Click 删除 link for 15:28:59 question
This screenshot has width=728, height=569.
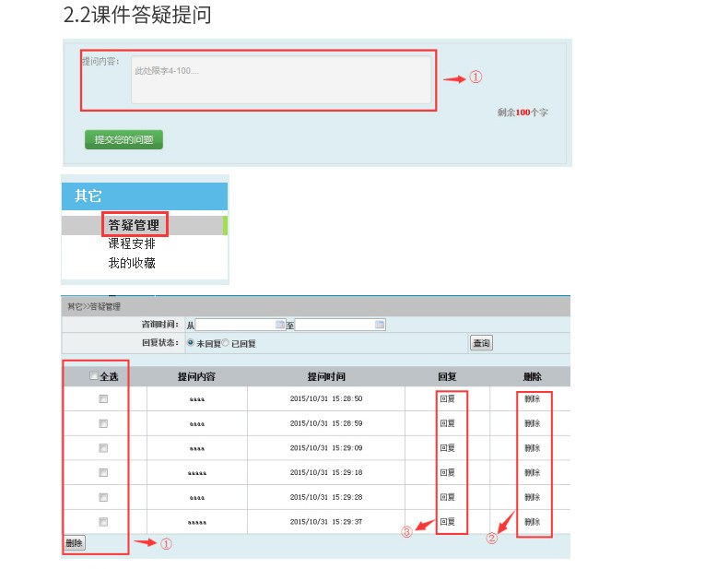[533, 423]
